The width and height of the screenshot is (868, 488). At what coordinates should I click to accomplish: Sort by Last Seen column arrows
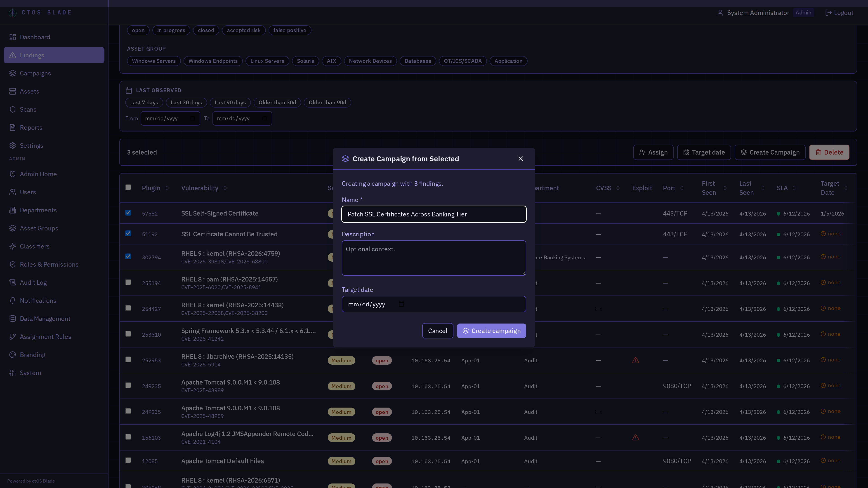pos(762,188)
